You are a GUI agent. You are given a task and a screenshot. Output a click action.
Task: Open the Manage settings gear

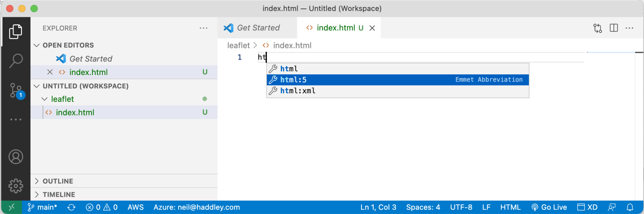(16, 186)
